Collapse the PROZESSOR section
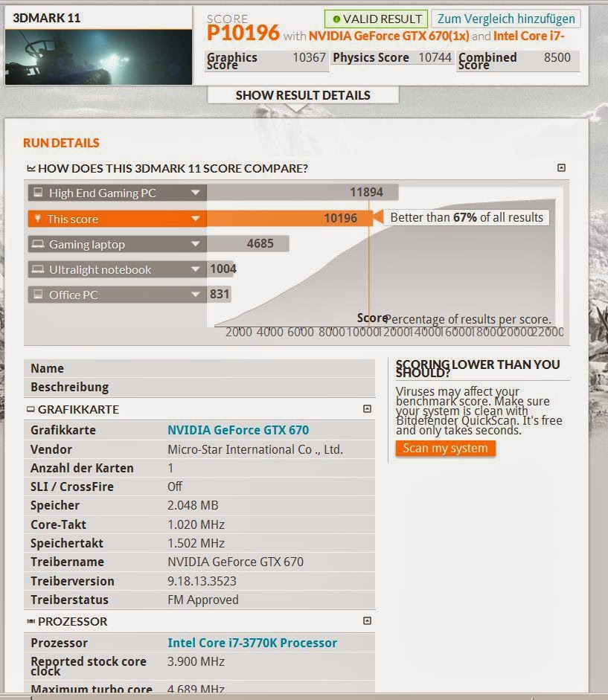 367,620
